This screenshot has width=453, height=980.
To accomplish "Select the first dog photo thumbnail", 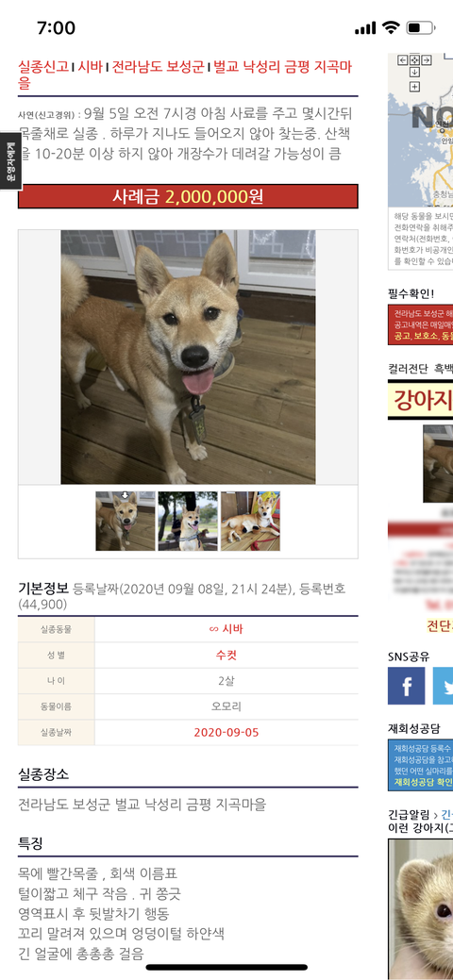I will click(126, 521).
